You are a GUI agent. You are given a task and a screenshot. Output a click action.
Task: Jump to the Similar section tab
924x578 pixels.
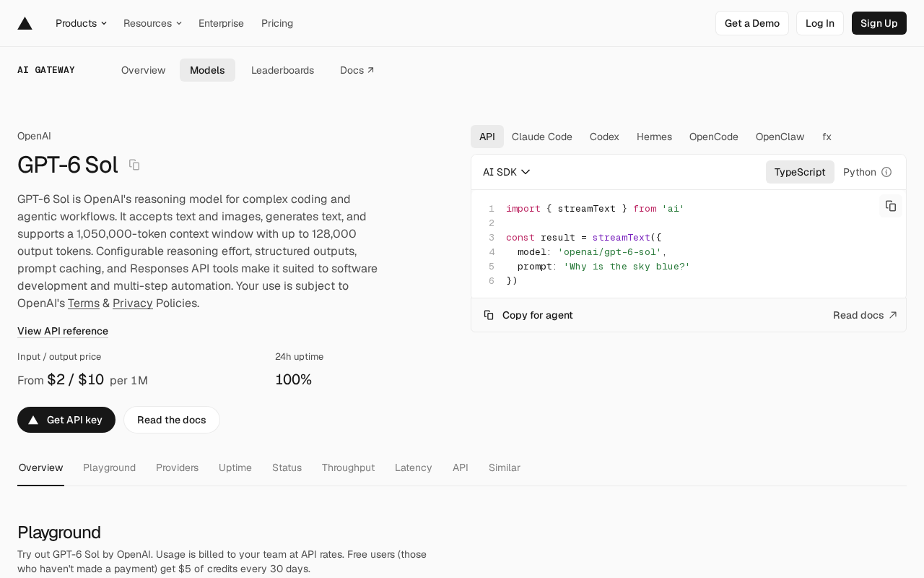click(505, 467)
